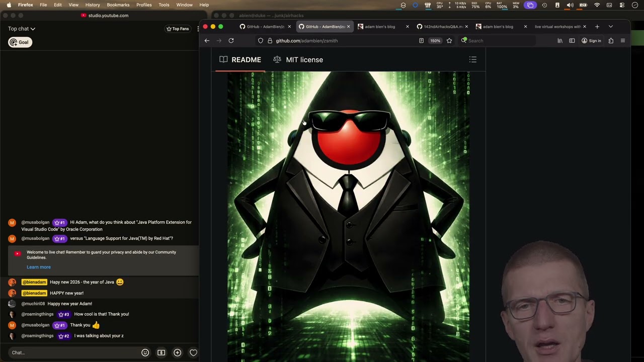Screen dimensions: 644x362
Task: Open a new browser tab
Action: tap(597, 27)
